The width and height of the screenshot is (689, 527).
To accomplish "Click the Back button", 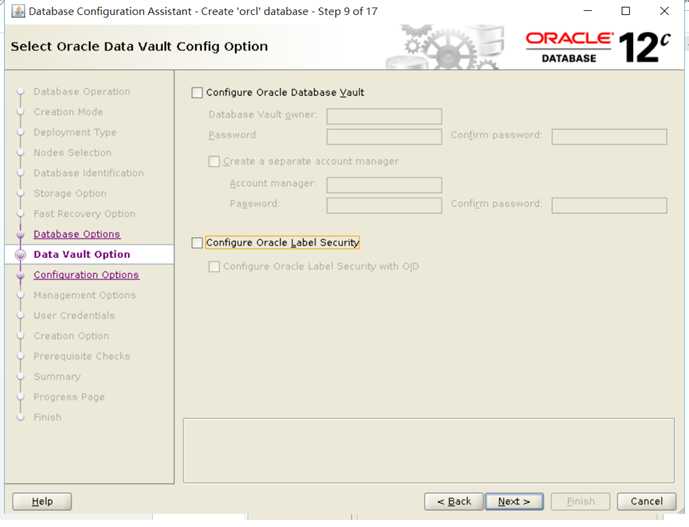I will click(x=454, y=502).
